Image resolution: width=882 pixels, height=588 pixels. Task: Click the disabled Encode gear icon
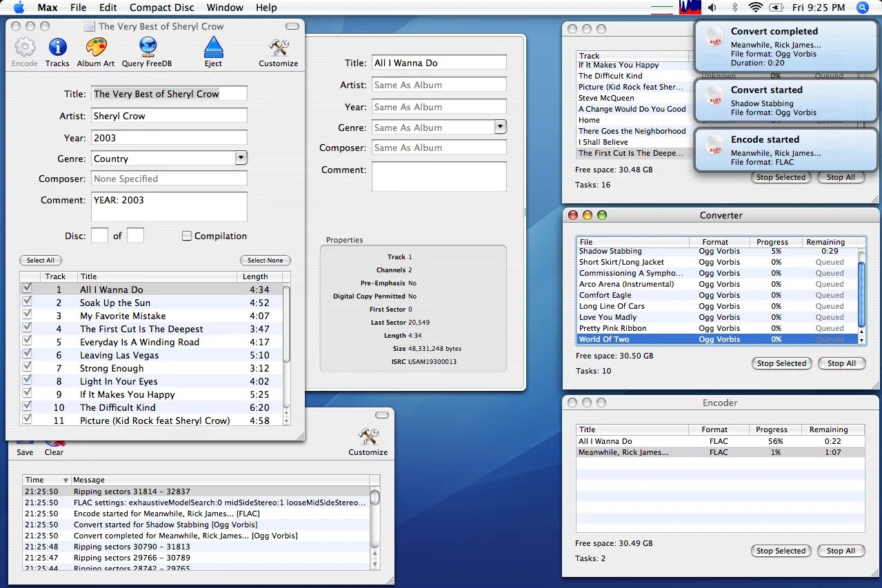pos(25,47)
